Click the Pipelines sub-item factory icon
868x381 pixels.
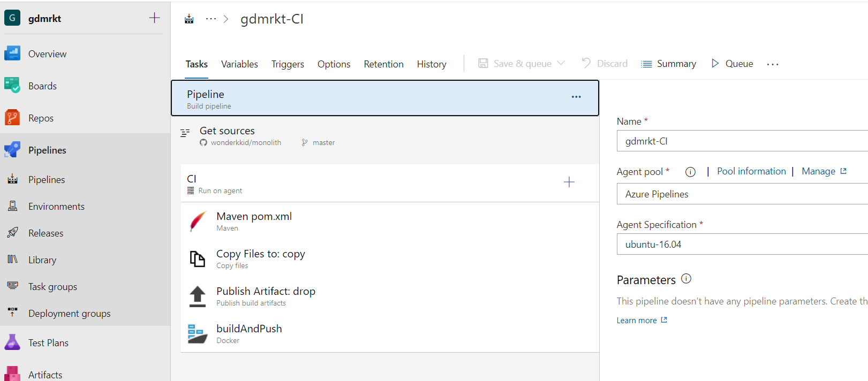13,179
